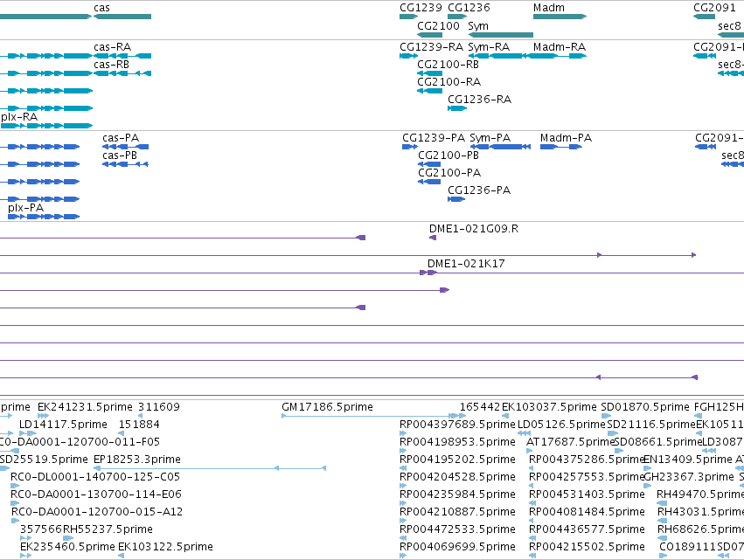Select the CG1239-RA transcript
The image size is (744, 560).
click(408, 56)
